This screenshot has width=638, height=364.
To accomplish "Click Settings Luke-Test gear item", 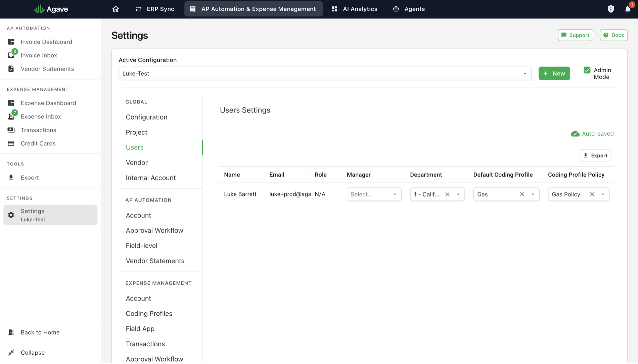I will [50, 215].
